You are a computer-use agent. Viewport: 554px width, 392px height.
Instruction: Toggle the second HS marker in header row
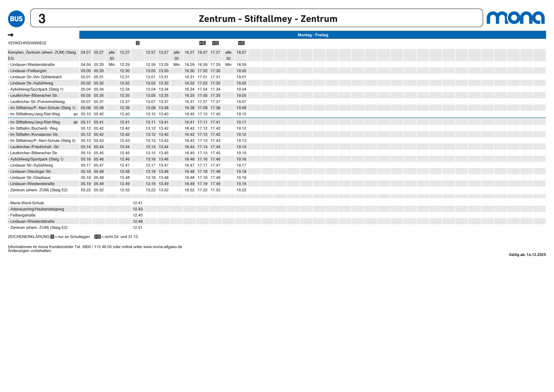tap(216, 43)
